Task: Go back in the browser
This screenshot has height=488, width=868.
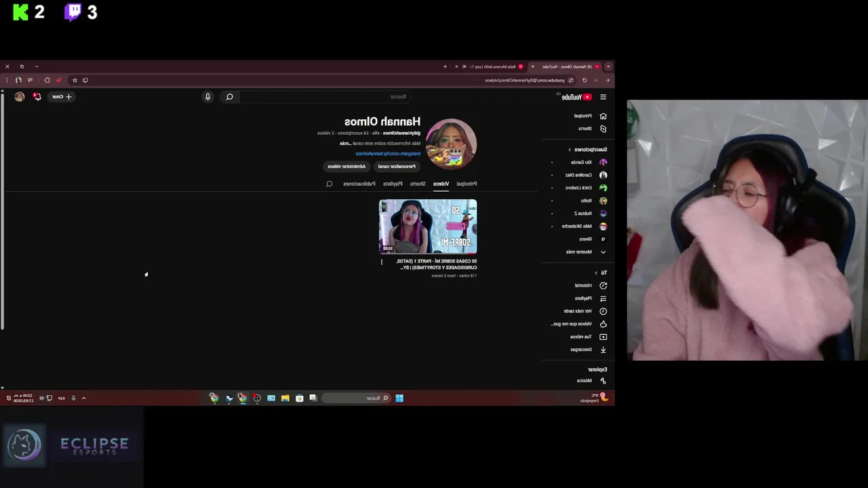Action: tap(608, 80)
